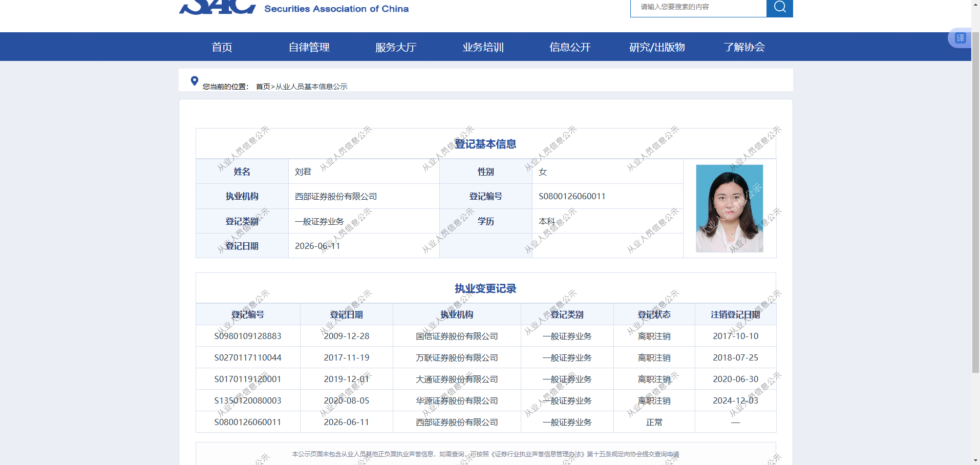The width and height of the screenshot is (980, 465).
Task: Click the 首页 breadcrumb link
Action: tap(263, 87)
